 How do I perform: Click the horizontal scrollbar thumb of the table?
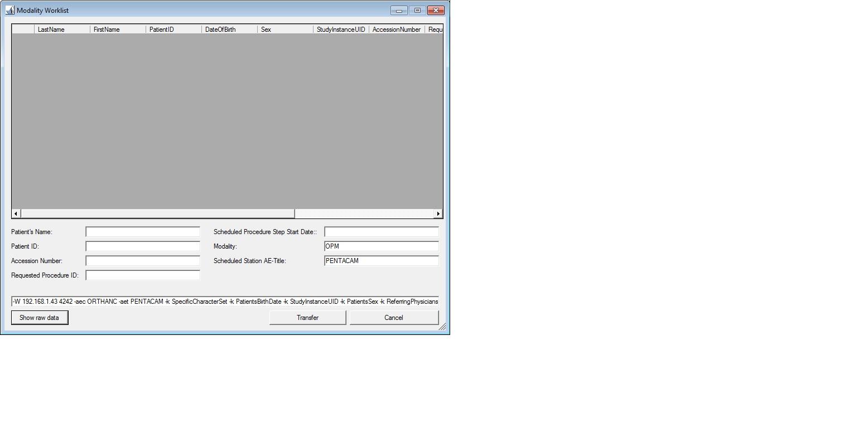click(x=157, y=213)
